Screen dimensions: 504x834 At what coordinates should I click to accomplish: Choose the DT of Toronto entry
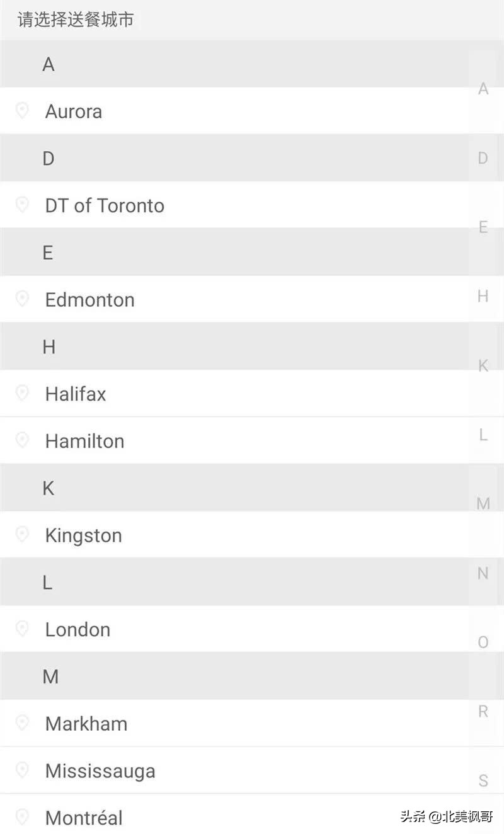(105, 205)
